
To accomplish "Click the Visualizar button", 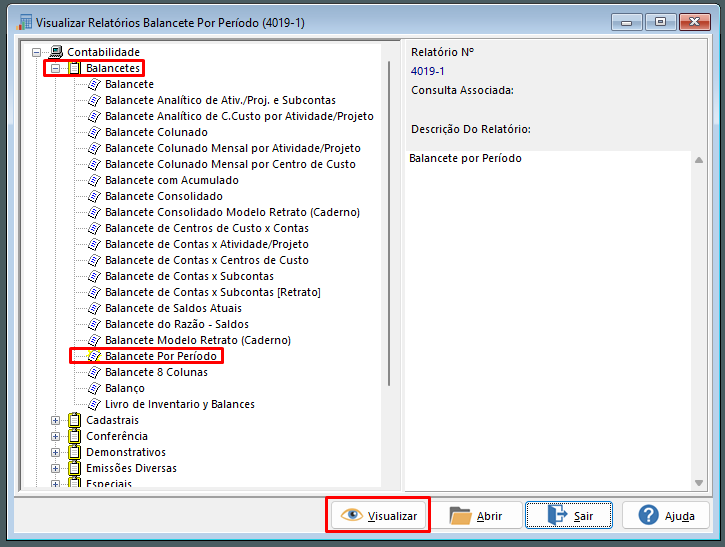I will point(378,516).
